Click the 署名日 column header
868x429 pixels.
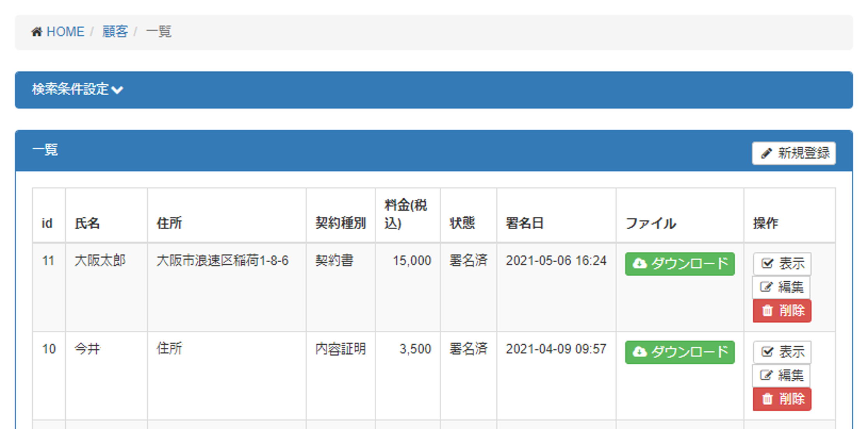pos(524,223)
